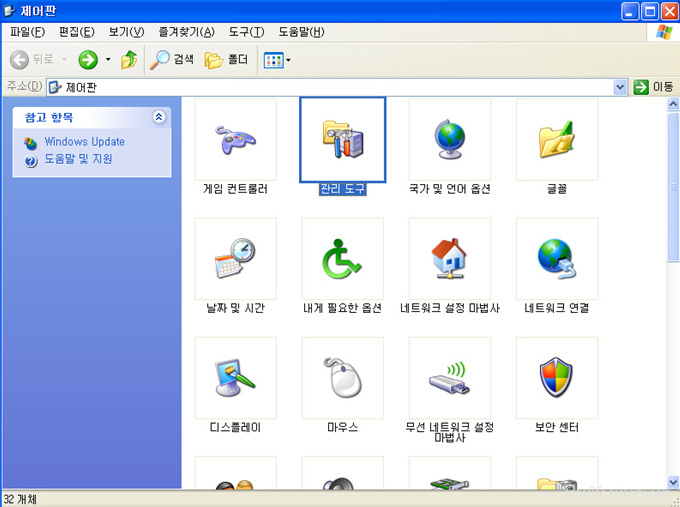Open the 보안 센터 shield icon

[557, 378]
